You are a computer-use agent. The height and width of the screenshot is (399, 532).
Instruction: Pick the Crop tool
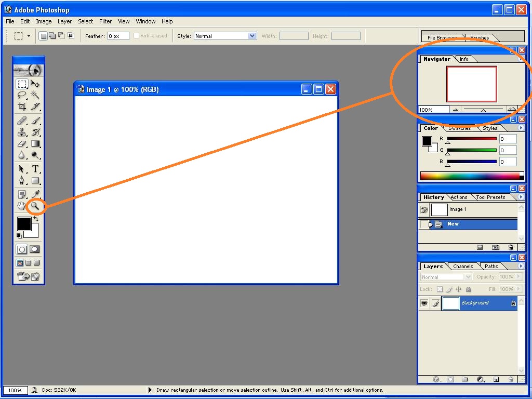pos(22,107)
